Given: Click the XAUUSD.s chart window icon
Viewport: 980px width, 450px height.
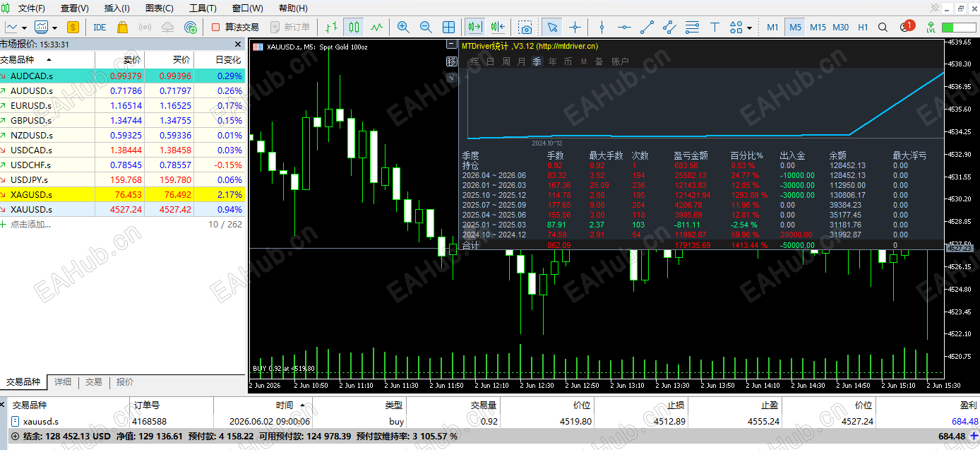Looking at the screenshot, I should [x=258, y=46].
